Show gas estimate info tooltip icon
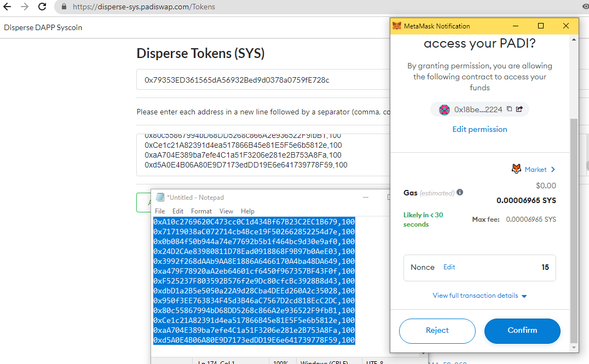The image size is (589, 364). [x=460, y=192]
